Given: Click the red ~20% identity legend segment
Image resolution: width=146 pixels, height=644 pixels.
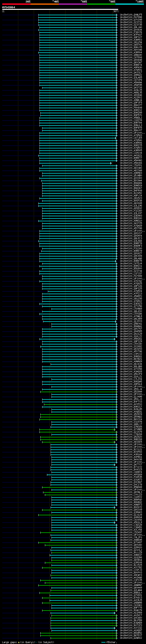Looking at the screenshot, I should click(16, 4).
